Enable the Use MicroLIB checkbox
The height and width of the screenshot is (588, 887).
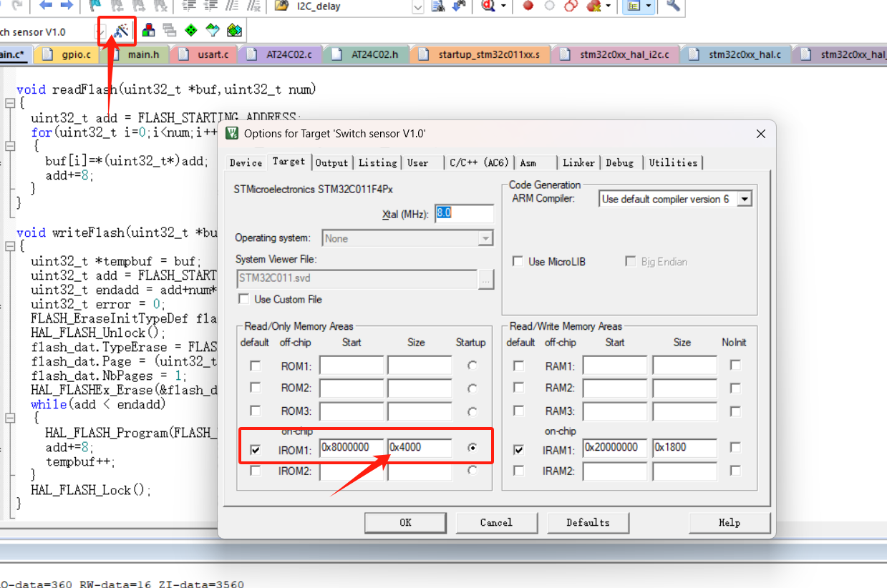pyautogui.click(x=518, y=261)
